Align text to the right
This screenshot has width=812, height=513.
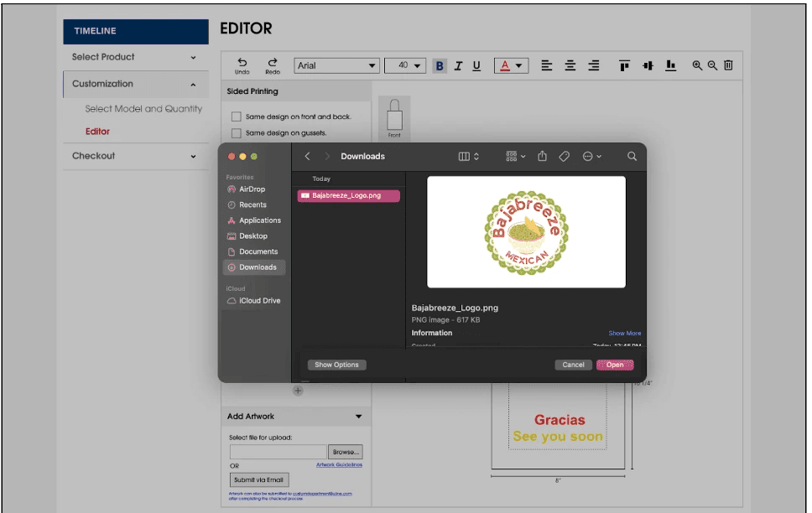click(x=593, y=65)
